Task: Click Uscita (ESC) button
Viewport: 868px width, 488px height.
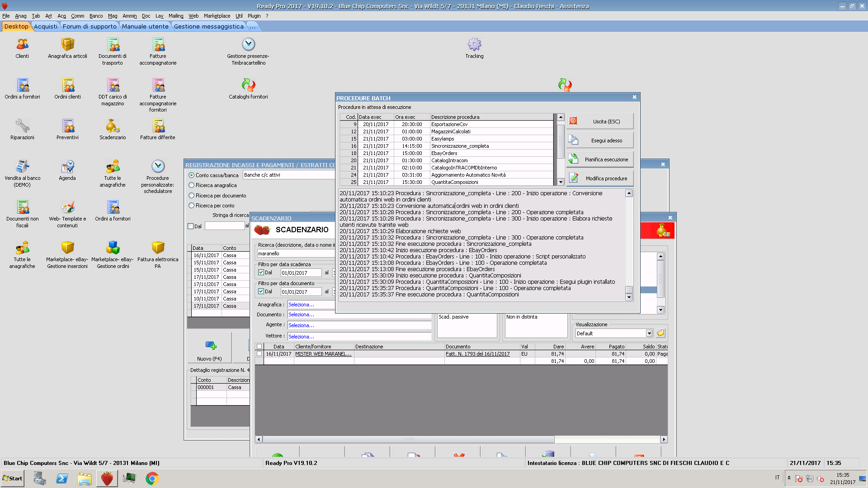Action: coord(600,121)
